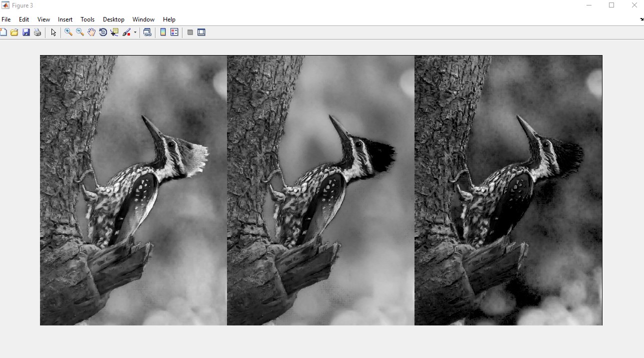Toggle the Brush/Select Data tool

pos(126,32)
